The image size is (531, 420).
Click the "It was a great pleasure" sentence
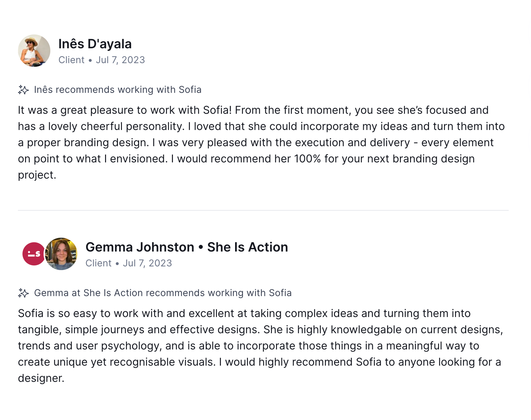click(125, 110)
